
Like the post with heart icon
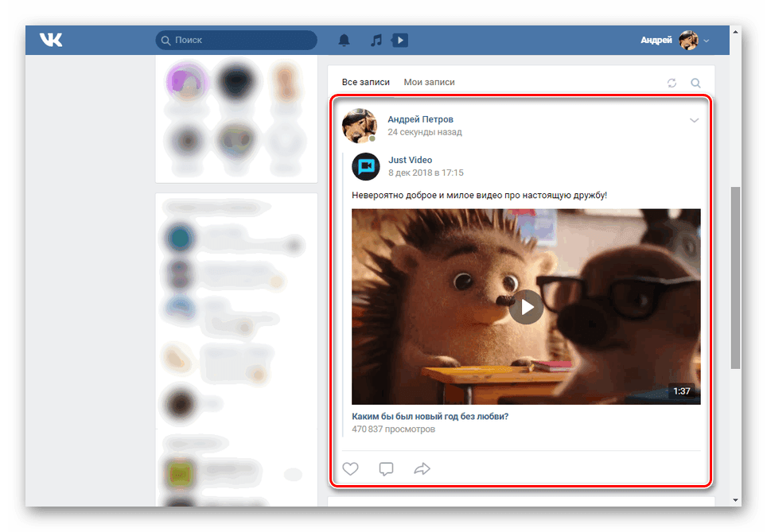350,468
